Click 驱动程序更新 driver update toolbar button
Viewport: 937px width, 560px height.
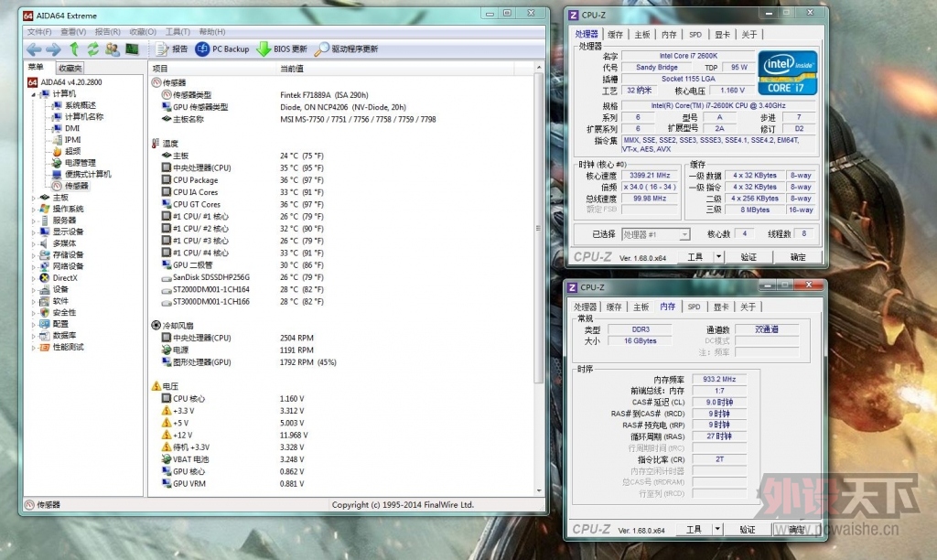346,49
